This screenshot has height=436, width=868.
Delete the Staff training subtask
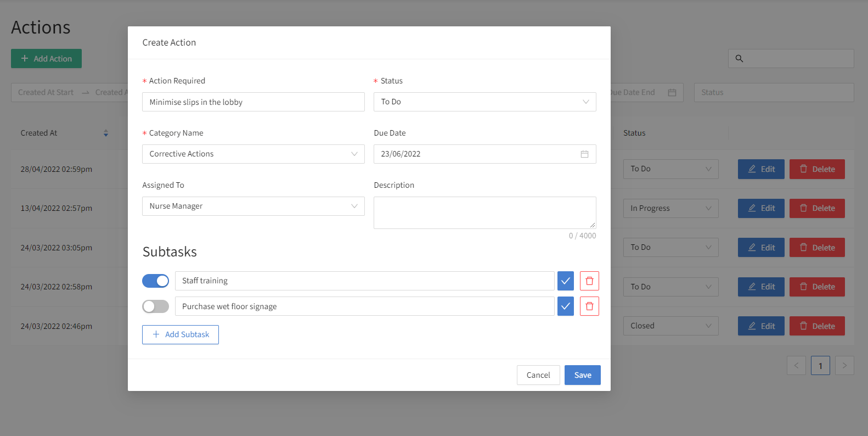click(x=589, y=281)
